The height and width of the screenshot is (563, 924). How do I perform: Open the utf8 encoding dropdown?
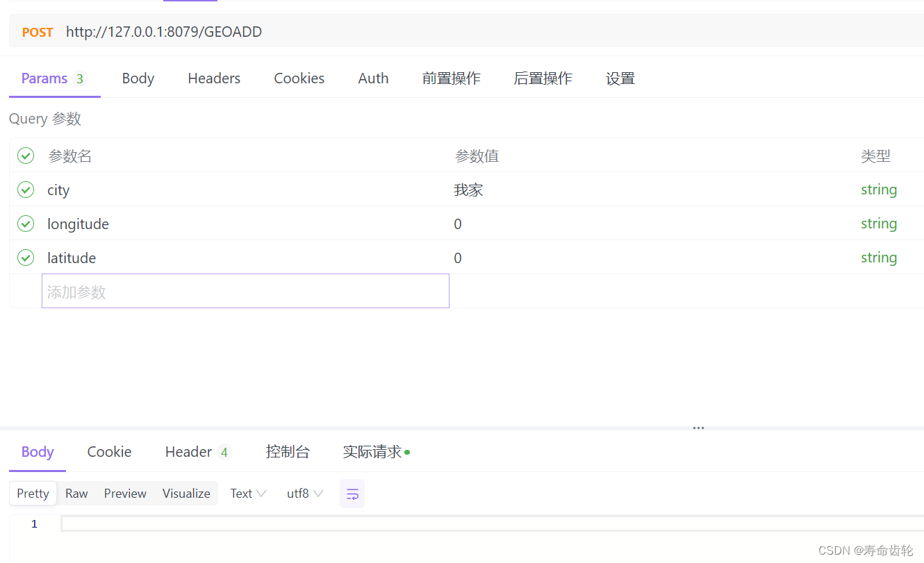coord(304,494)
